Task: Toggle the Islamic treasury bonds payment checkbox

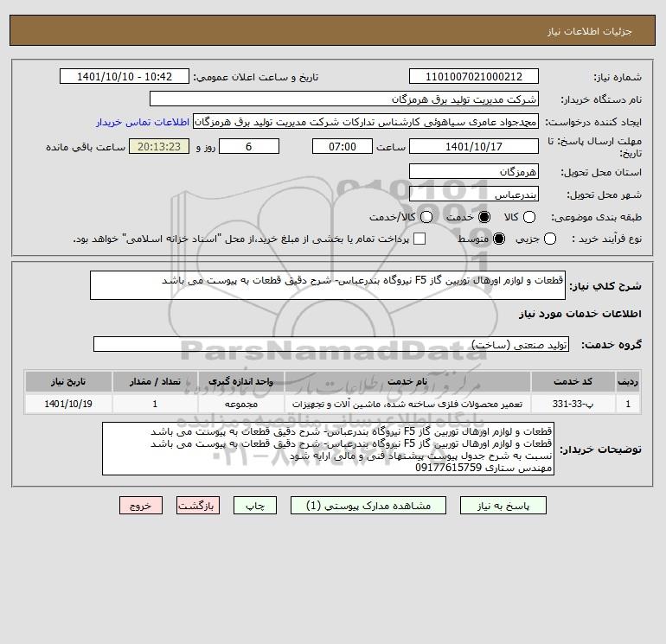Action: click(419, 239)
